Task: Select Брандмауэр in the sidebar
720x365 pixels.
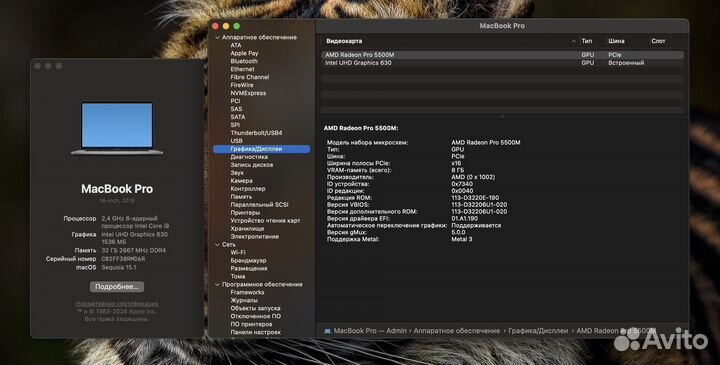Action: click(248, 261)
